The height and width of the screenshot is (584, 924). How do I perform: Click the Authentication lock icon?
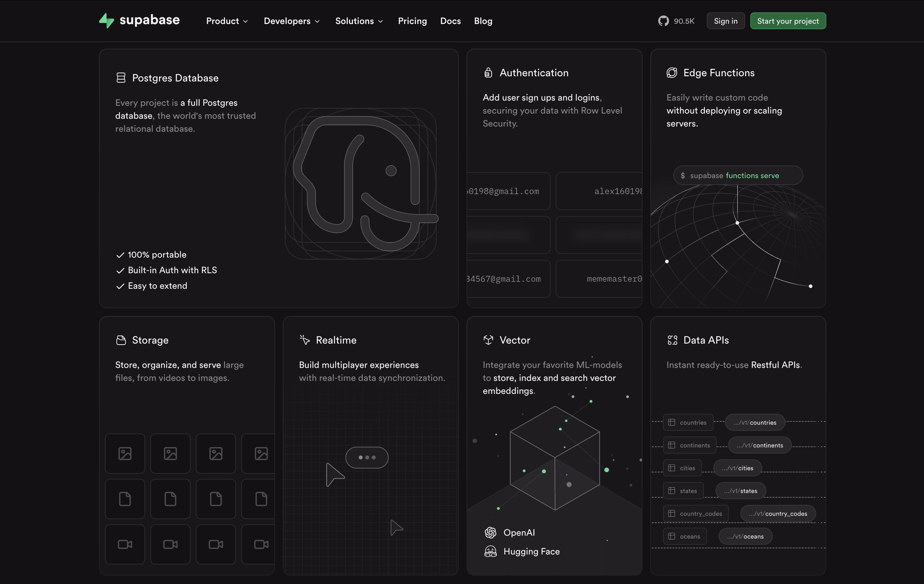tap(488, 72)
